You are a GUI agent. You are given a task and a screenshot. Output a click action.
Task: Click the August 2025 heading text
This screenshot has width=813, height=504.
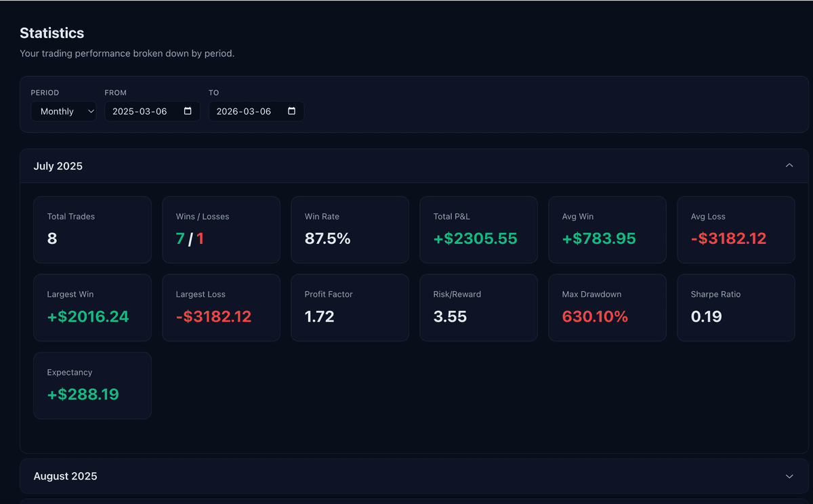coord(66,476)
